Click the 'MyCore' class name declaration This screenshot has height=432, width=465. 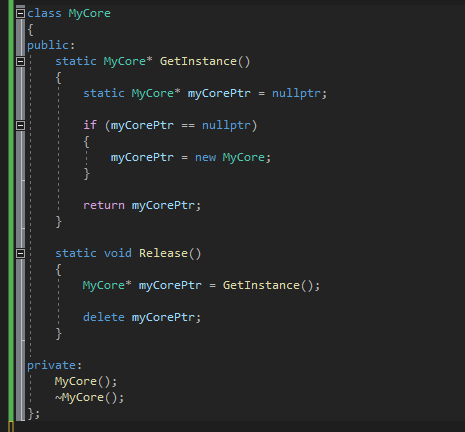[89, 13]
